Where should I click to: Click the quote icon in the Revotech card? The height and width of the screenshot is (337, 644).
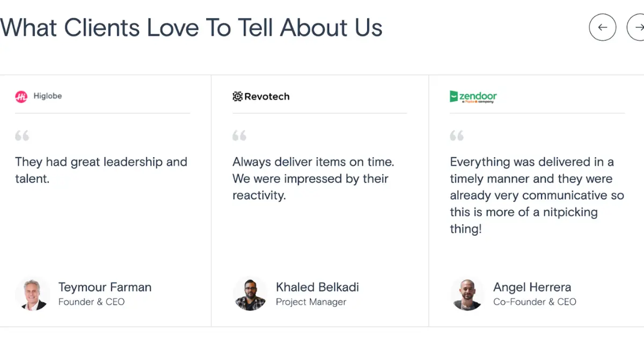click(x=239, y=135)
